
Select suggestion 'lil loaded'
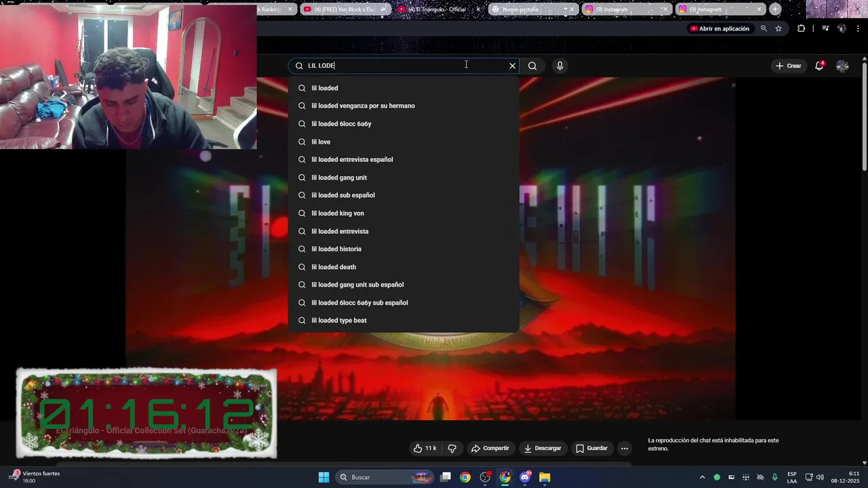point(404,88)
